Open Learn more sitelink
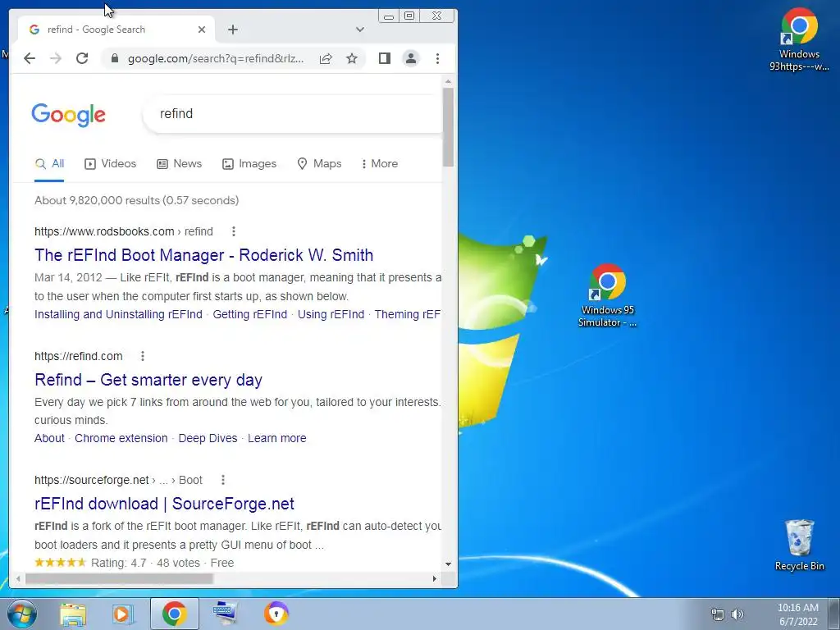 pyautogui.click(x=277, y=438)
